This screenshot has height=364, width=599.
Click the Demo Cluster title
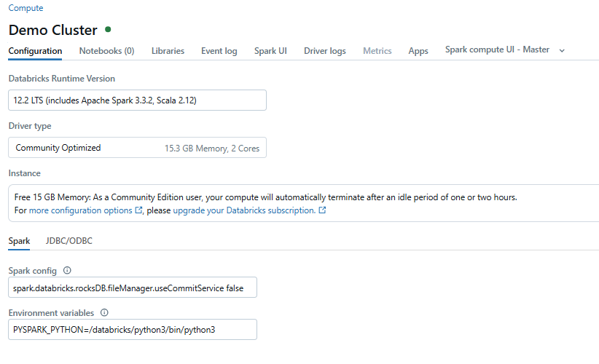click(x=52, y=30)
